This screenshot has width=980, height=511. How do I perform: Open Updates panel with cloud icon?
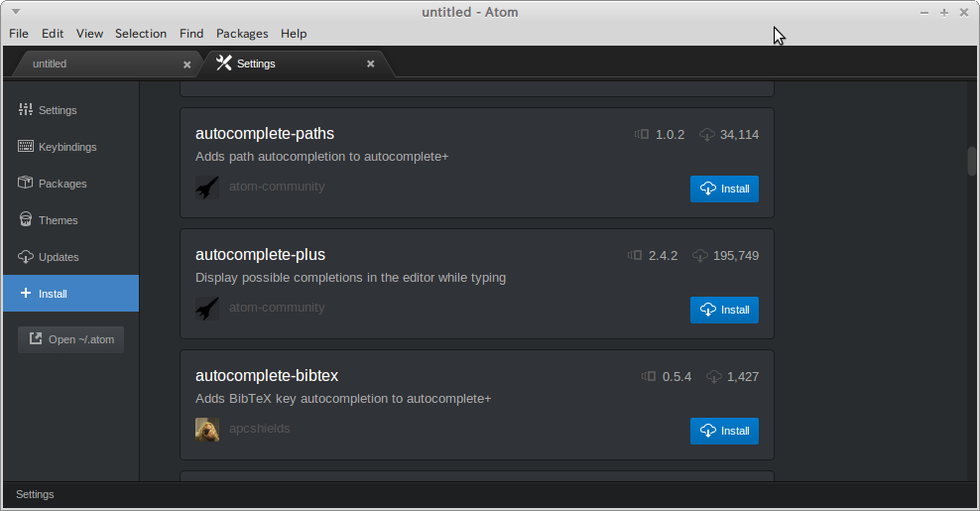pos(49,257)
